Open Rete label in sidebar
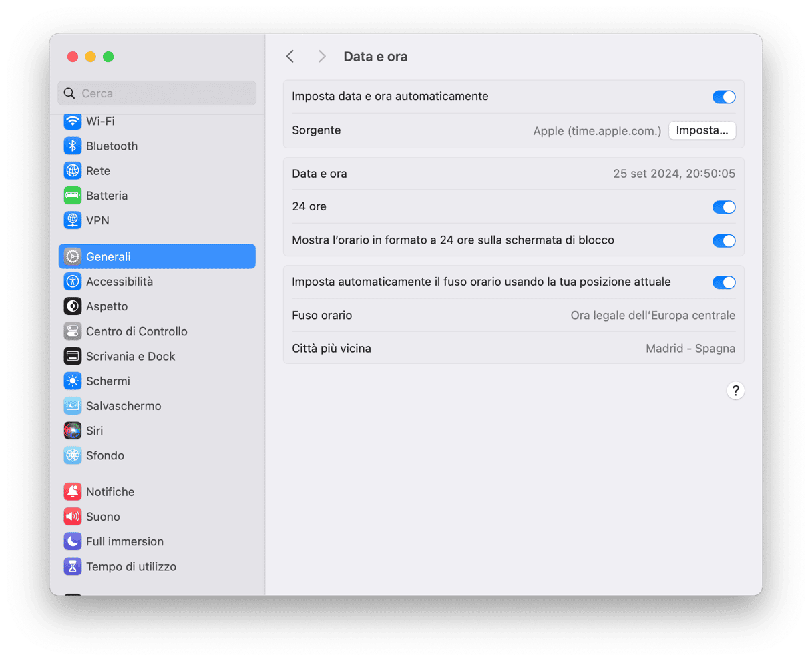812x661 pixels. click(x=98, y=170)
